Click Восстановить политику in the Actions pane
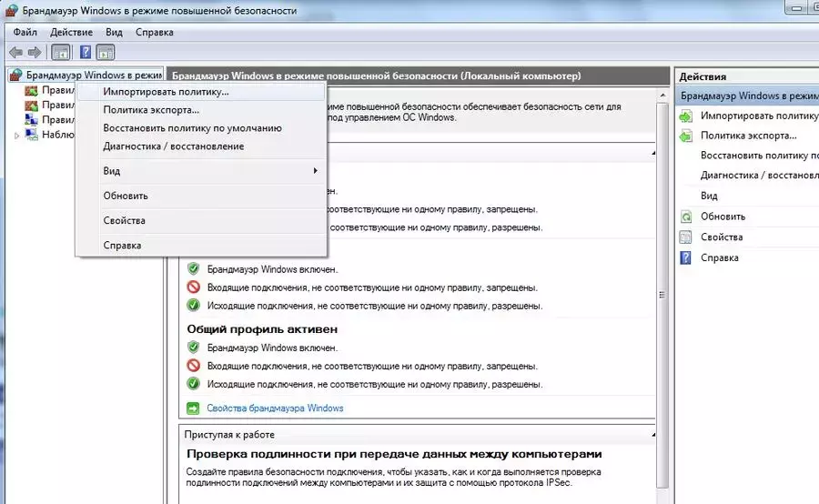The image size is (819, 504). (x=760, y=156)
